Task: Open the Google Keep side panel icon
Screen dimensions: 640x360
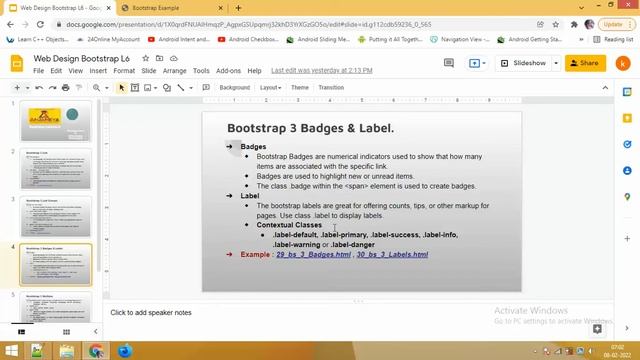Action: tap(627, 118)
